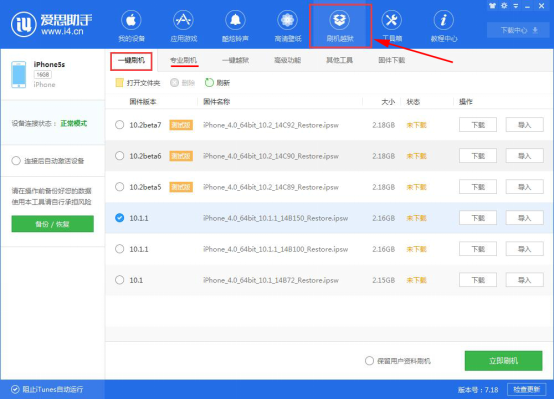Select 10.1.1 14B100 firmware radio button
Image resolution: width=554 pixels, height=399 pixels.
click(x=119, y=249)
